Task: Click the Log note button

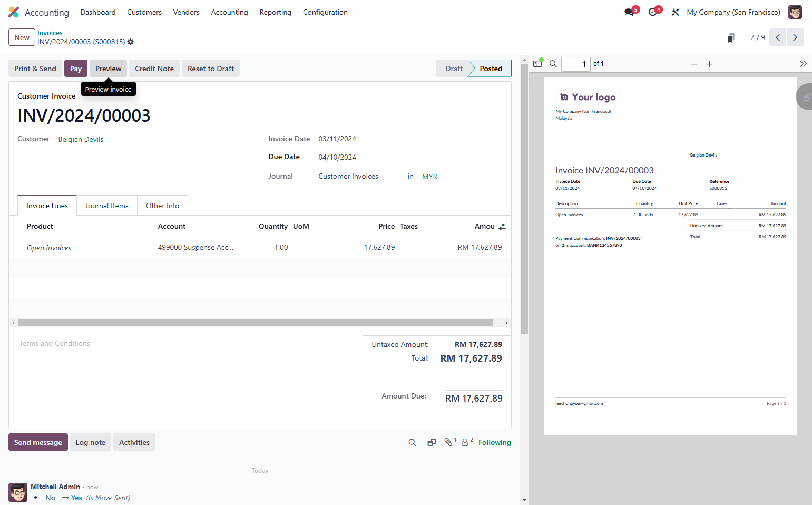Action: 91,442
